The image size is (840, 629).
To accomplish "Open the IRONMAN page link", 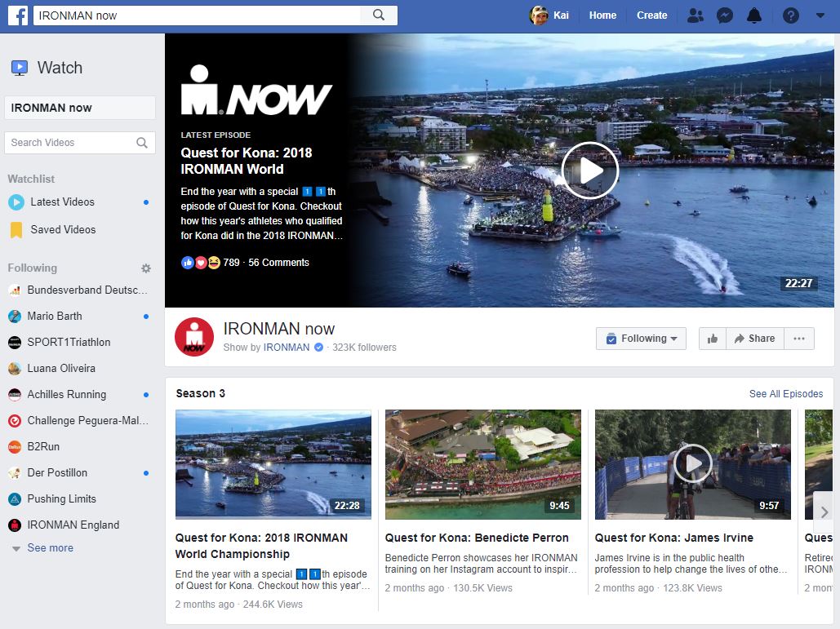I will [287, 348].
